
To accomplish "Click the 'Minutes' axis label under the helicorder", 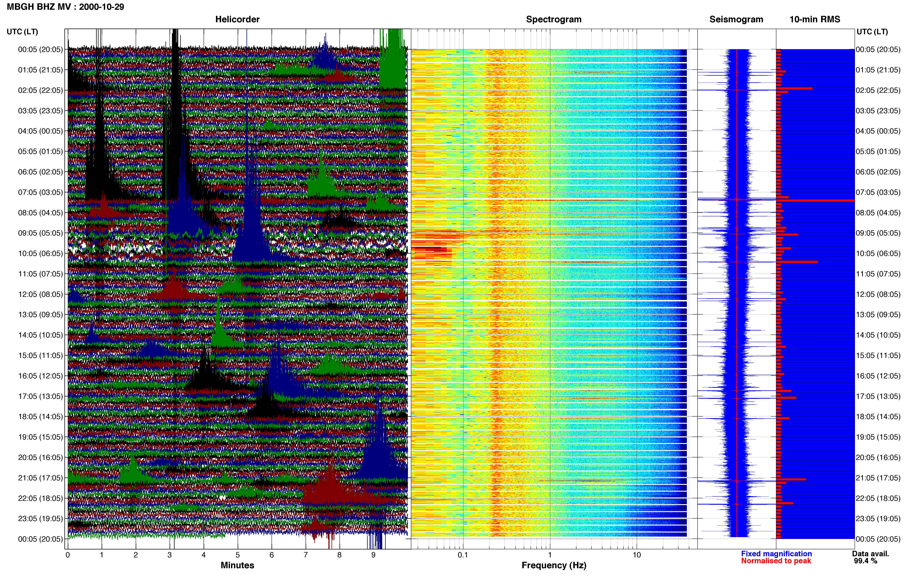I will [x=237, y=565].
